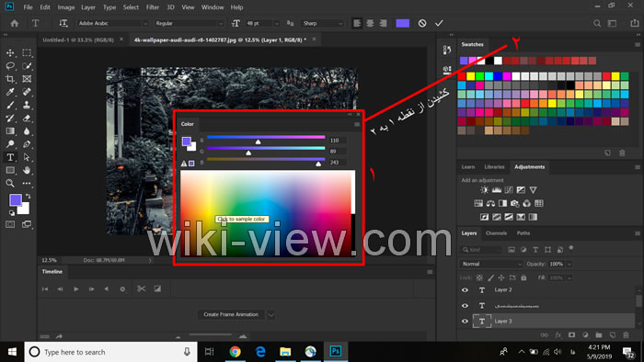Toggle visibility of the middle text layer
644x362 pixels.
[x=465, y=305]
